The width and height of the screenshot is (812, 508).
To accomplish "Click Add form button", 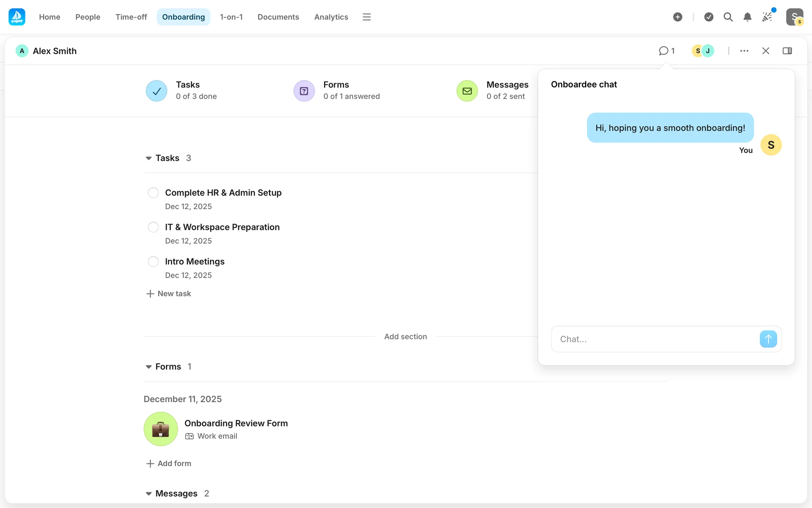I will [168, 464].
